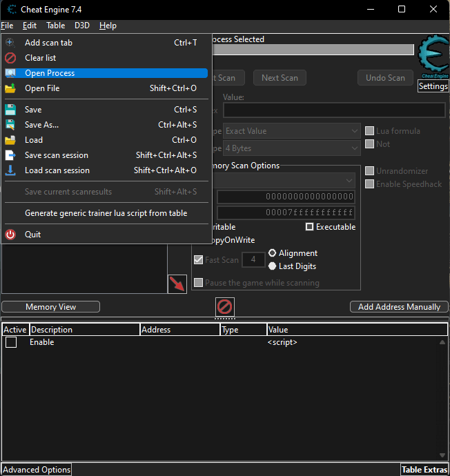This screenshot has height=476, width=450.
Task: Toggle the Fast Scan checkbox
Action: tap(198, 260)
